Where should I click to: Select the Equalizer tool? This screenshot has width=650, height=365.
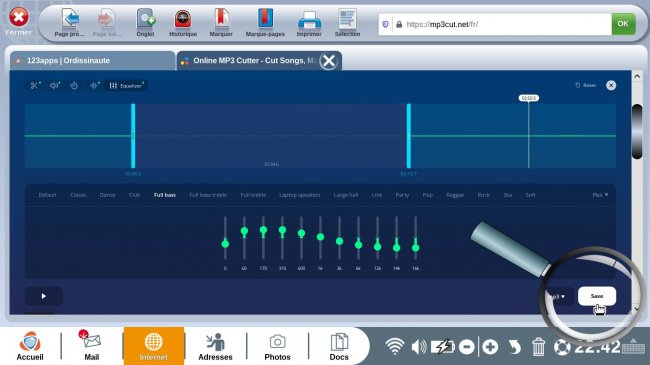click(x=126, y=85)
